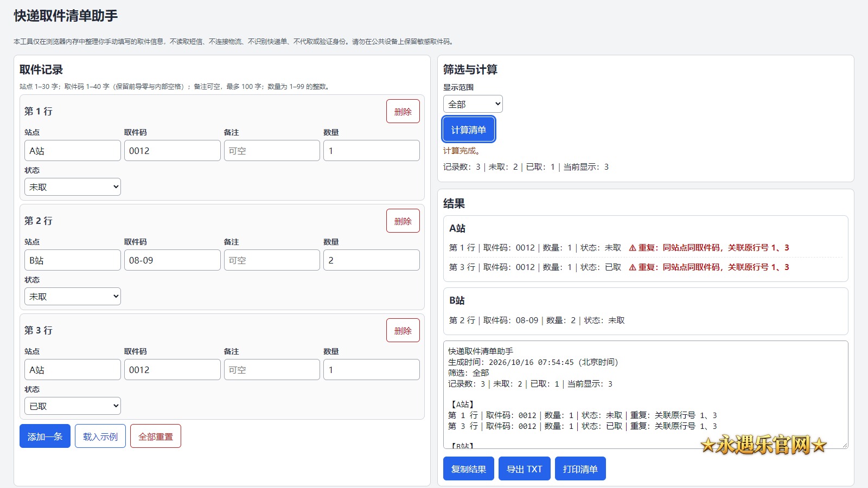Image resolution: width=868 pixels, height=488 pixels.
Task: Click the 快递取件清单助手 page title
Action: (x=66, y=16)
